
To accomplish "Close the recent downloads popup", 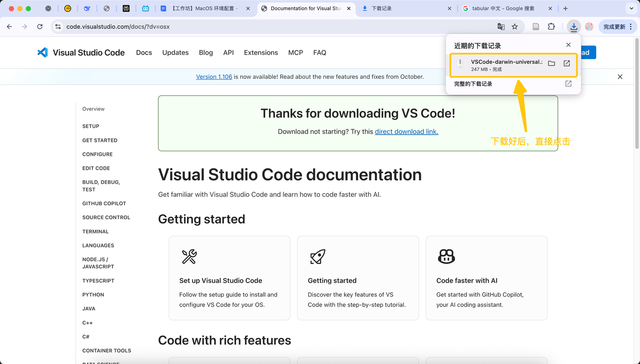I will coord(568,45).
